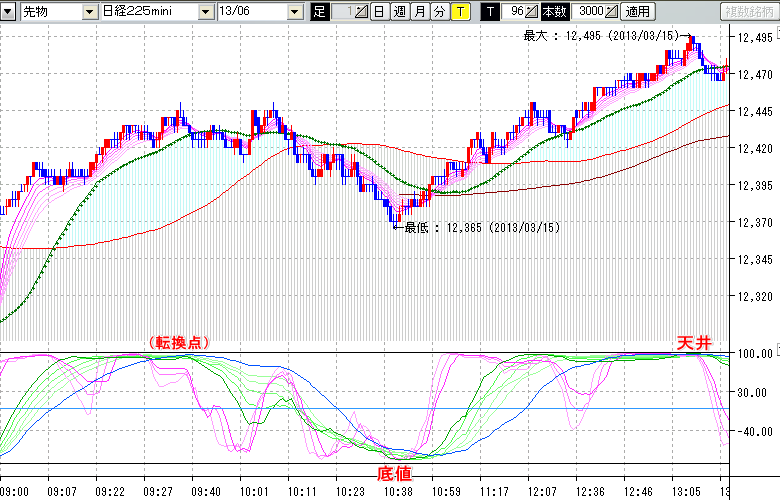
Task: Switch chart to 日 daily bars
Action: point(379,12)
